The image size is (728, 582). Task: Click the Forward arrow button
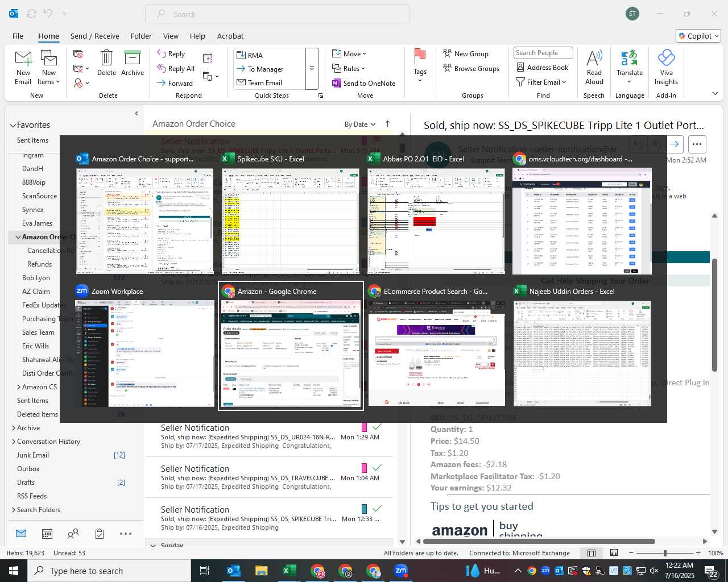[x=175, y=83]
